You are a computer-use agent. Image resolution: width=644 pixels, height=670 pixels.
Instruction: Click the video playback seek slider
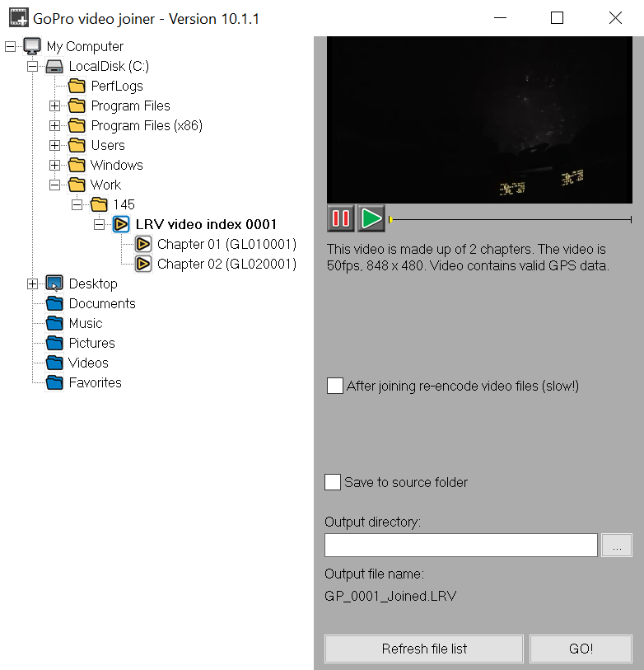coord(511,219)
